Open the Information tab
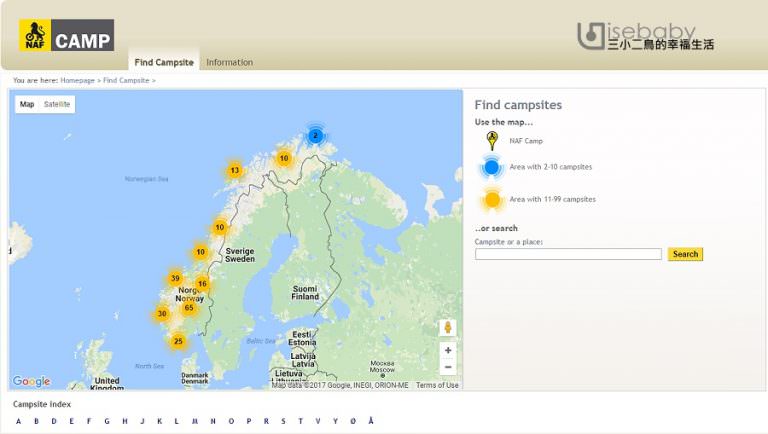Image resolution: width=768 pixels, height=434 pixels. coord(229,62)
